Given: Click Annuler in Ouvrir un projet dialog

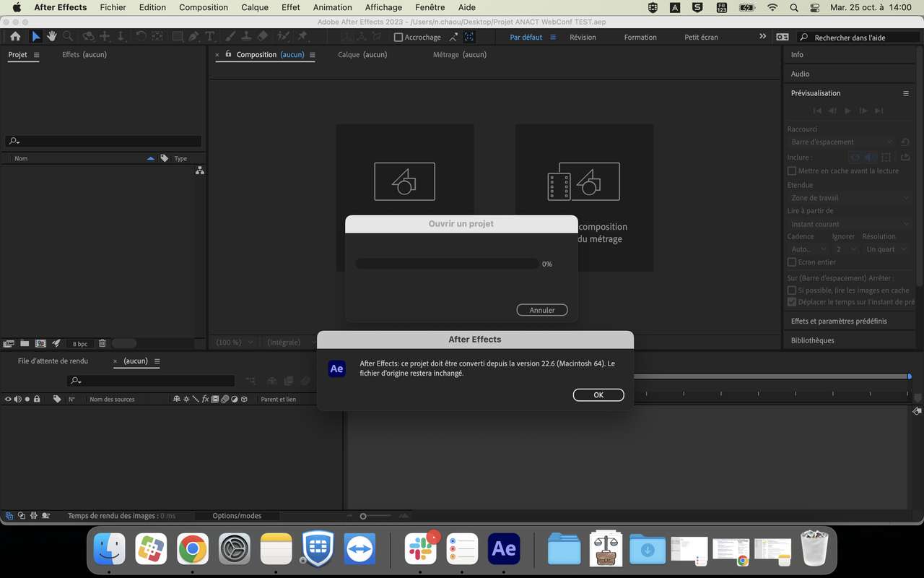Looking at the screenshot, I should point(542,310).
